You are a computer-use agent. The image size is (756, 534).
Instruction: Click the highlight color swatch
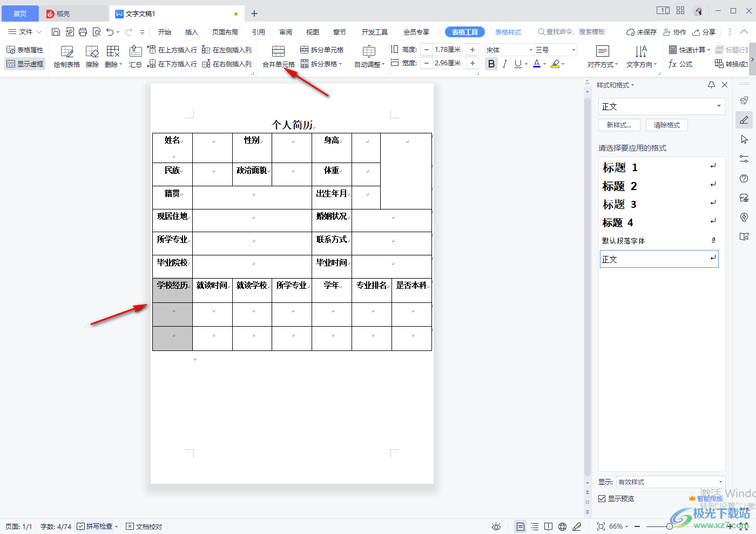click(x=555, y=64)
